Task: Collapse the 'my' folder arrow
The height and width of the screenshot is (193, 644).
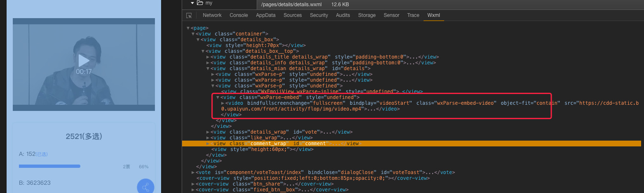Action: 192,3
